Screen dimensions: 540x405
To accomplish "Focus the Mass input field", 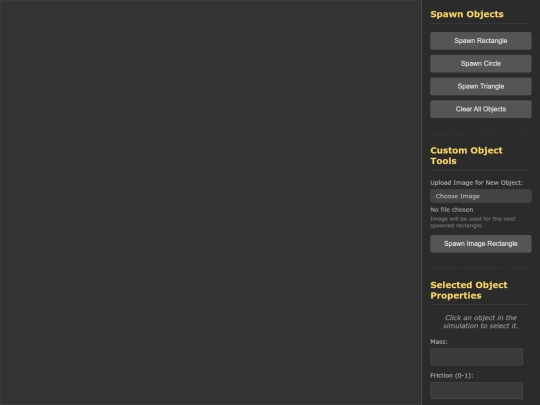I will tap(476, 357).
